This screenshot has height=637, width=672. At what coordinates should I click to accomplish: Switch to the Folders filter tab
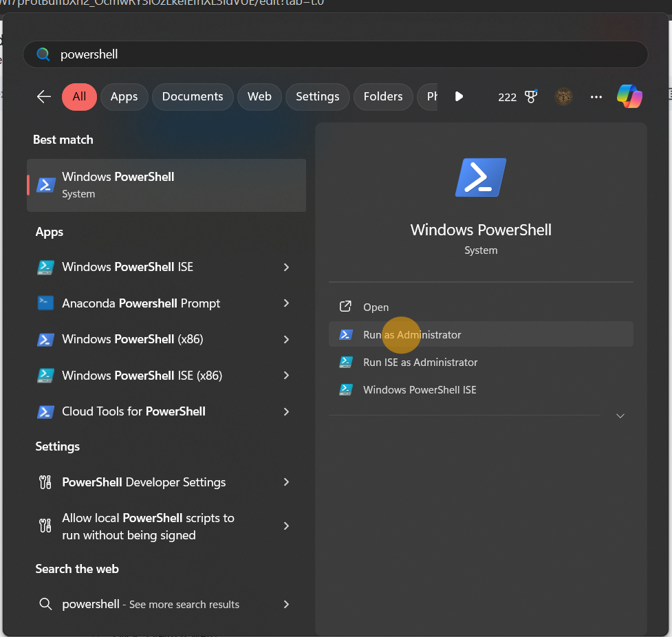(x=383, y=97)
